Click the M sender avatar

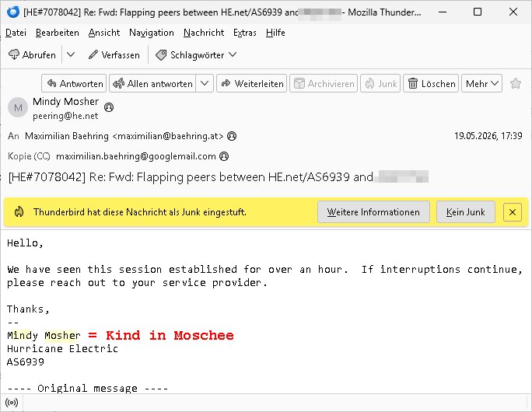coord(18,107)
